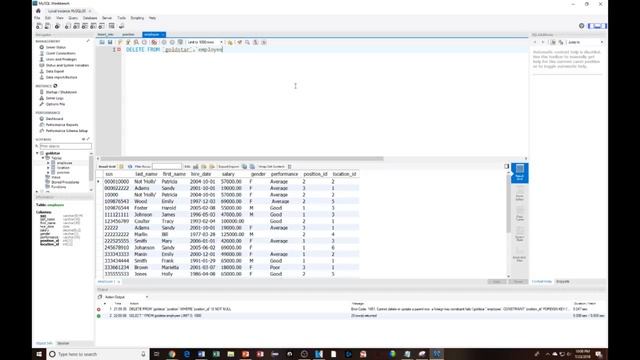Open the File menu
This screenshot has width=640, height=360.
coord(37,18)
